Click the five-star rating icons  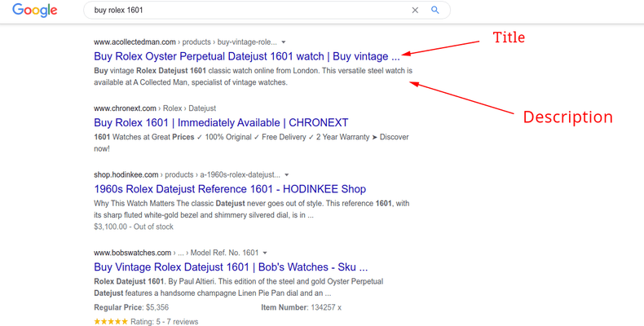click(111, 321)
